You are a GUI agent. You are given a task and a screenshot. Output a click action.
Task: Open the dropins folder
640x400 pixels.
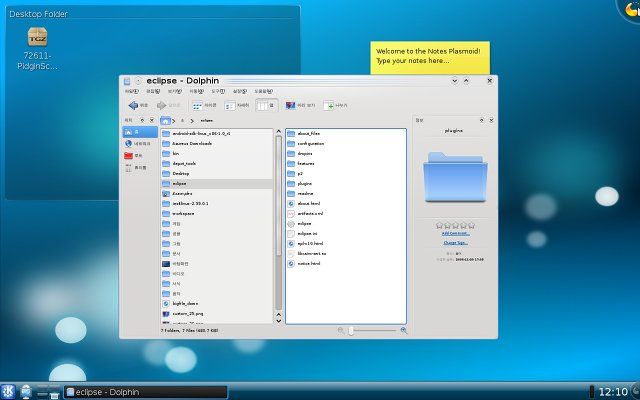pos(300,153)
